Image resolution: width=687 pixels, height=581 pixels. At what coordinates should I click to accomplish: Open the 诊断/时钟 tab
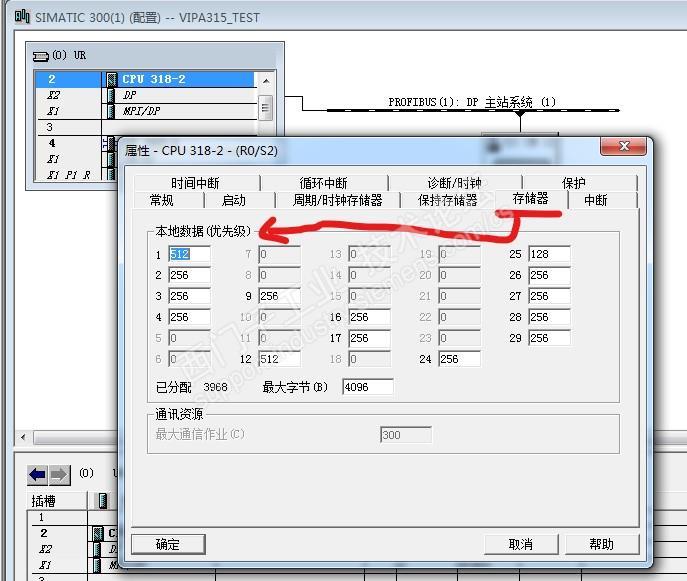point(454,183)
